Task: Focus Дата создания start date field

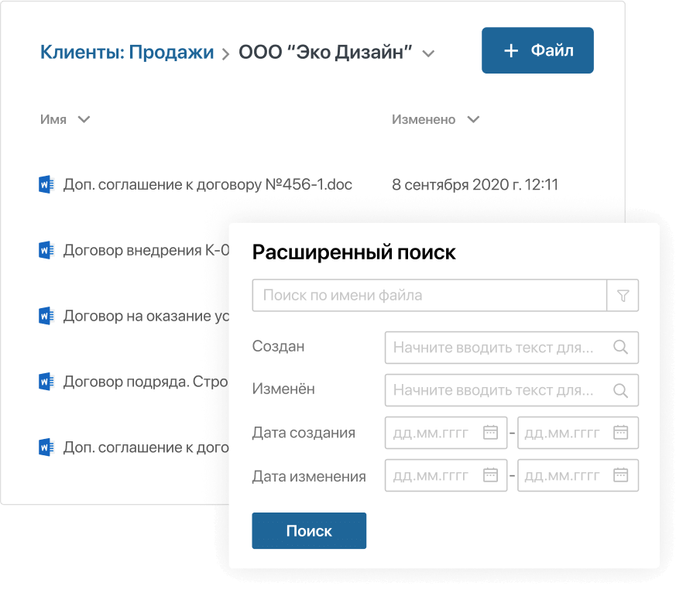Action: [x=446, y=433]
